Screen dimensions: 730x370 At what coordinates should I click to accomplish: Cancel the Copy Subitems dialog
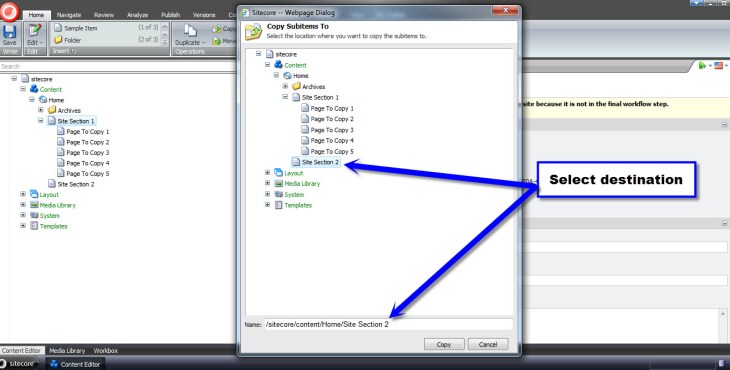pyautogui.click(x=487, y=344)
